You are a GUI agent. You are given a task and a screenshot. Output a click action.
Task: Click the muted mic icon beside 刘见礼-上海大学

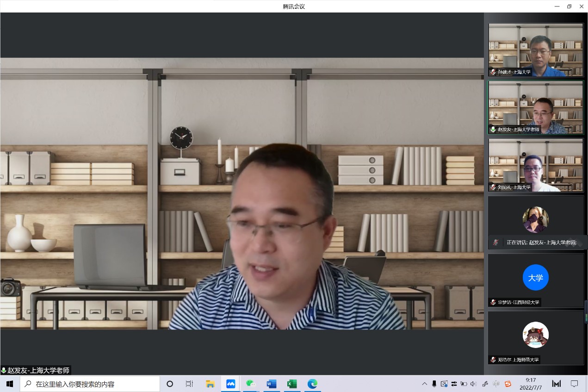pos(493,187)
